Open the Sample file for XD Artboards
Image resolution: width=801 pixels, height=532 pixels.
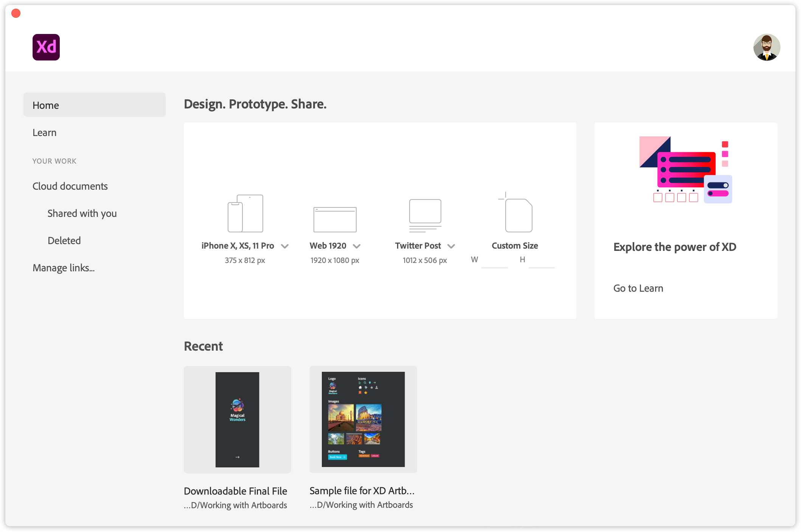(x=363, y=419)
